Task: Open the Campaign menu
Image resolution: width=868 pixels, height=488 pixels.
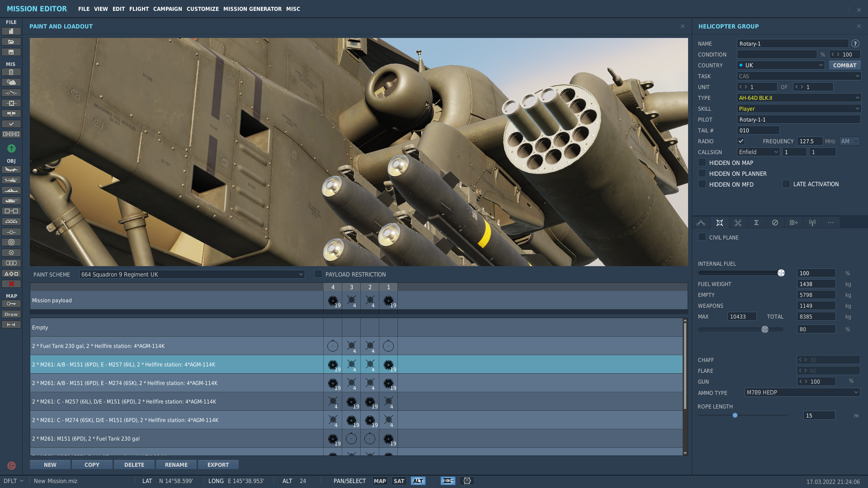Action: click(x=167, y=9)
